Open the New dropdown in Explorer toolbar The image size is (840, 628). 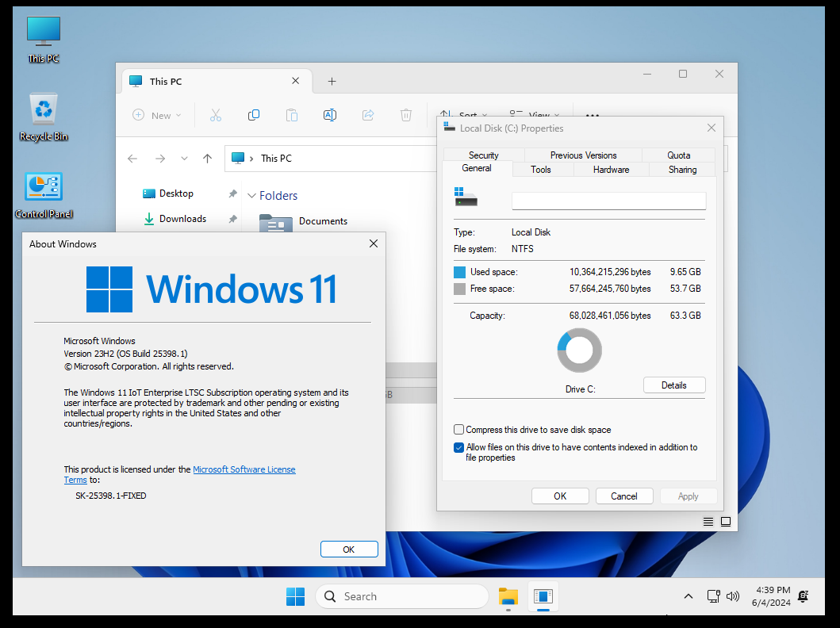pyautogui.click(x=157, y=115)
